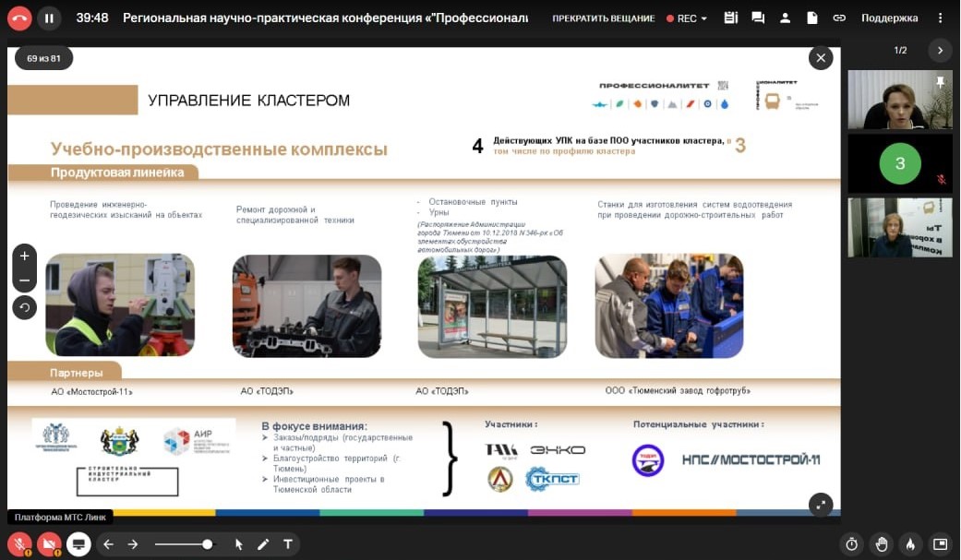Go to the next slide arrow
The image size is (961, 560).
pos(133,544)
